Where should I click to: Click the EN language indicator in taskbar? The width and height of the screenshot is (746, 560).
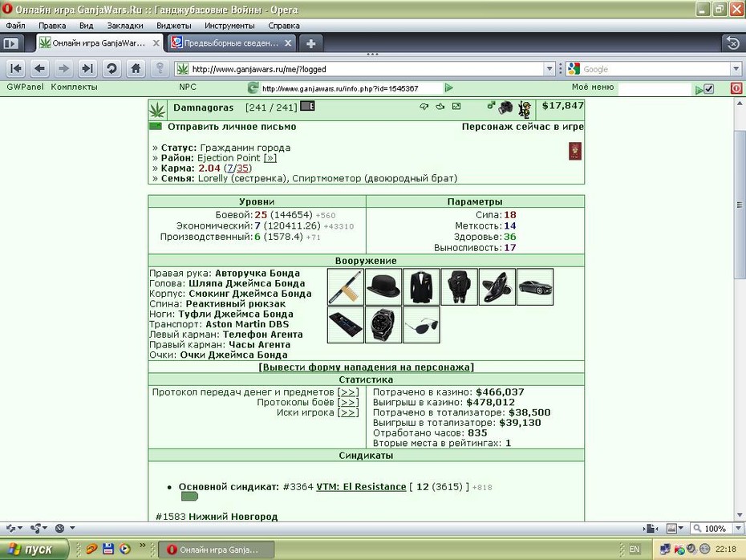point(635,550)
